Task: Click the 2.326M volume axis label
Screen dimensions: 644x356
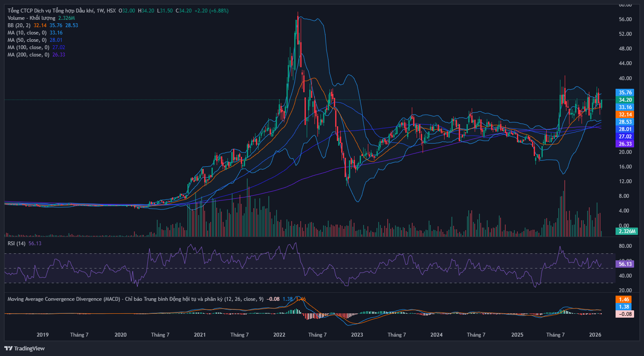Action: (x=626, y=231)
